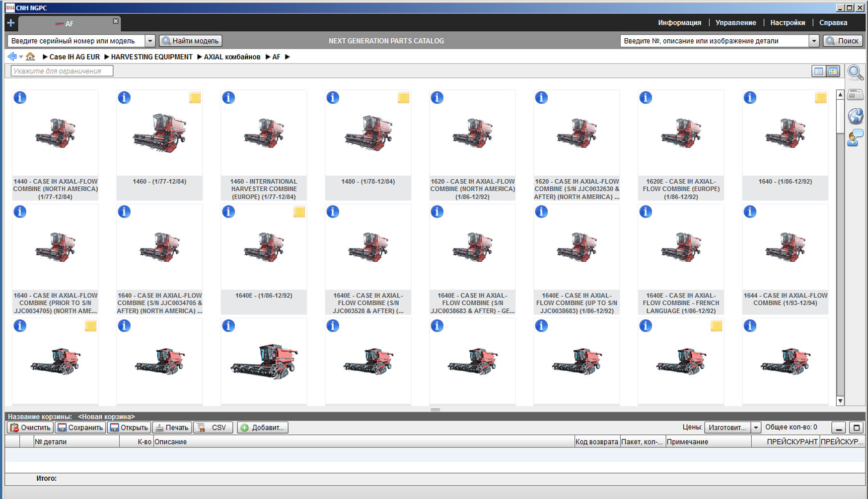This screenshot has width=868, height=499.
Task: Open the news newspaper icon in sidebar
Action: point(855,94)
